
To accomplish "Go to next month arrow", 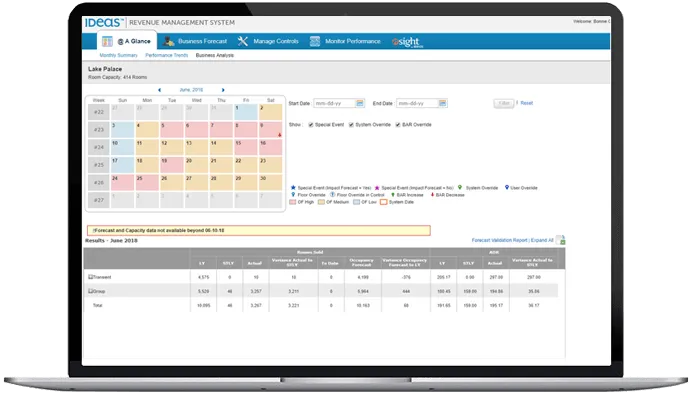I will (223, 90).
